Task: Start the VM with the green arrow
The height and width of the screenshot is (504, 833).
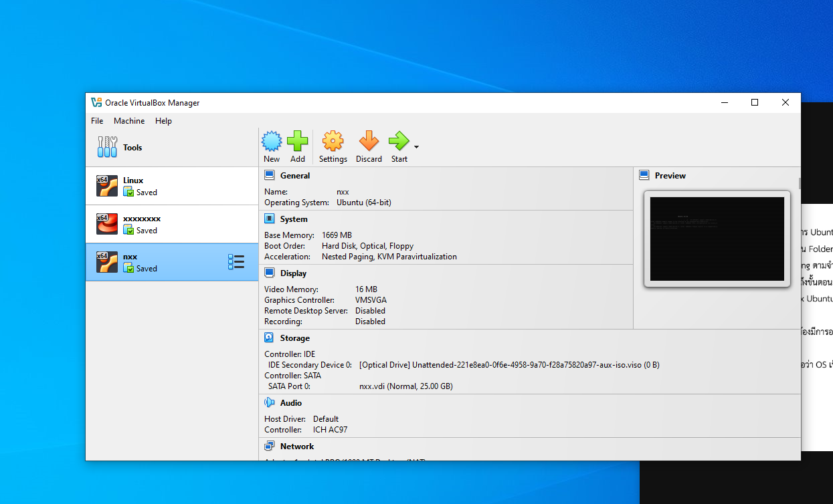Action: click(x=399, y=142)
